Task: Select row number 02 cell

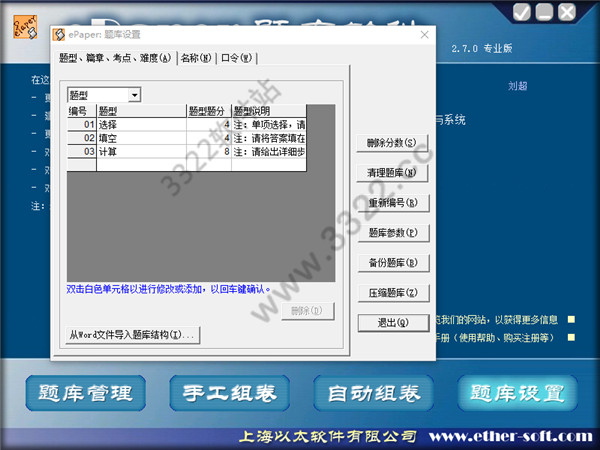Action: point(82,138)
